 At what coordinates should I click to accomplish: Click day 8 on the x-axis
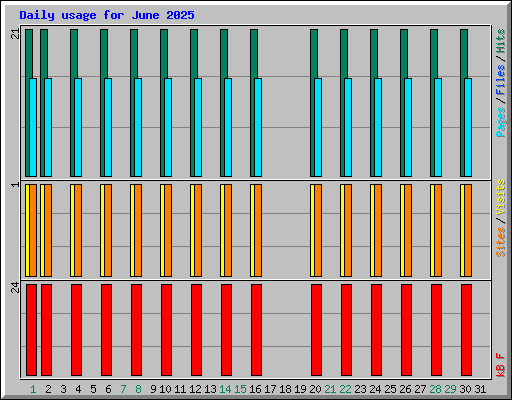point(138,389)
